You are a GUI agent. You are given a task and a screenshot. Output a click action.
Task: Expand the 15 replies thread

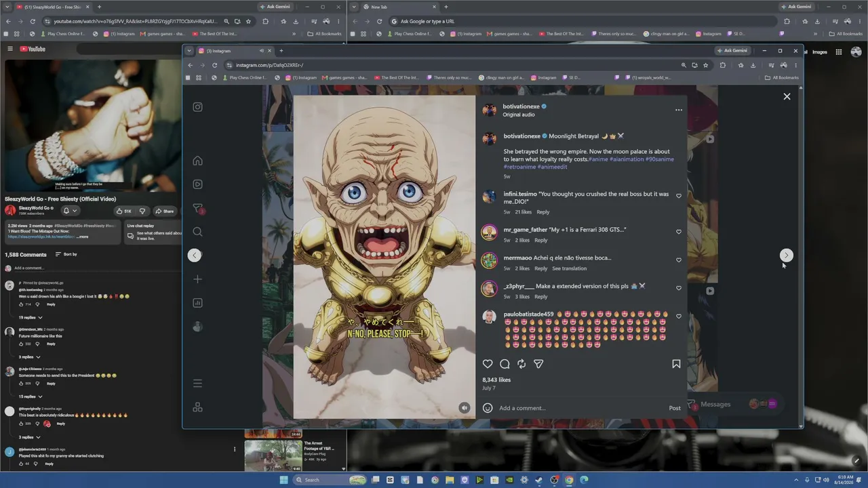tap(31, 396)
